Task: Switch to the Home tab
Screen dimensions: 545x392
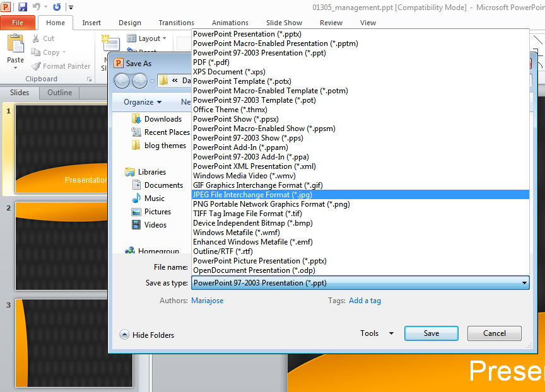Action: click(56, 23)
